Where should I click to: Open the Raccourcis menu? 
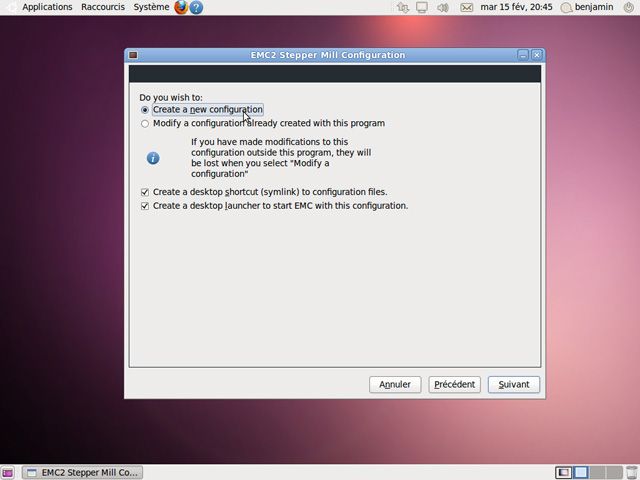[103, 7]
